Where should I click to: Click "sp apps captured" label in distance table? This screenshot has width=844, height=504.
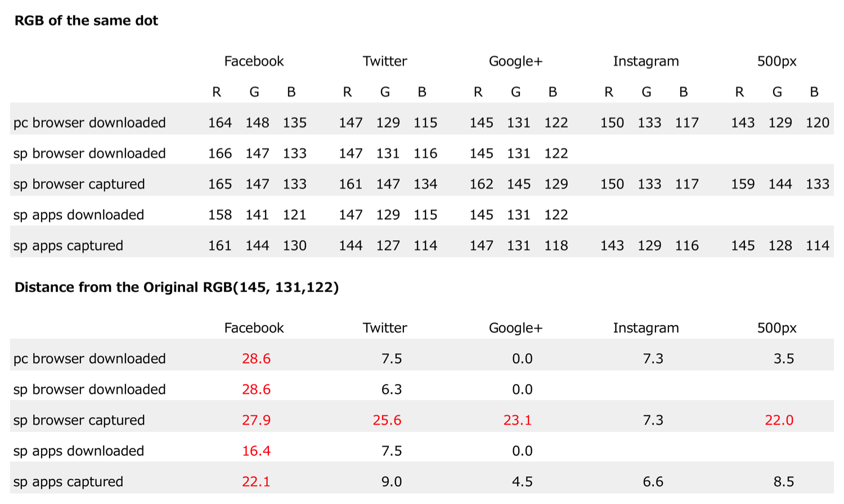point(68,482)
